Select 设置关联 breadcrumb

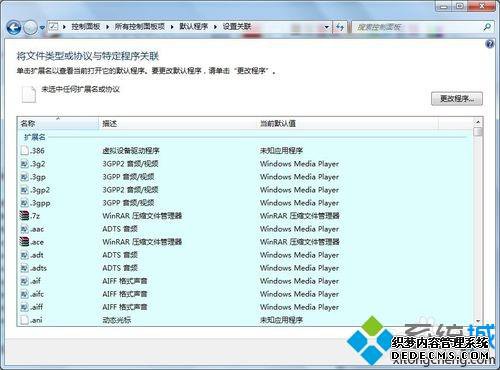click(x=237, y=27)
